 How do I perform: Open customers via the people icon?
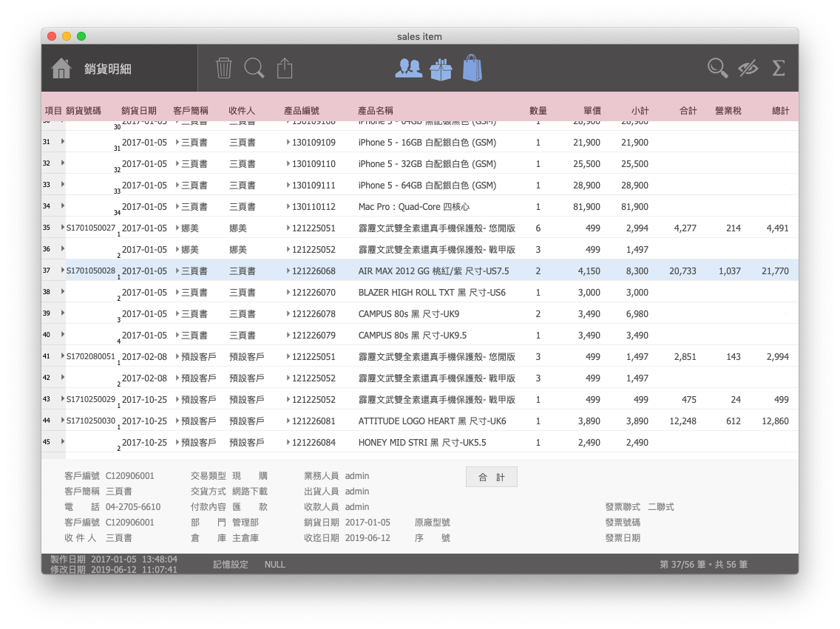pyautogui.click(x=409, y=69)
